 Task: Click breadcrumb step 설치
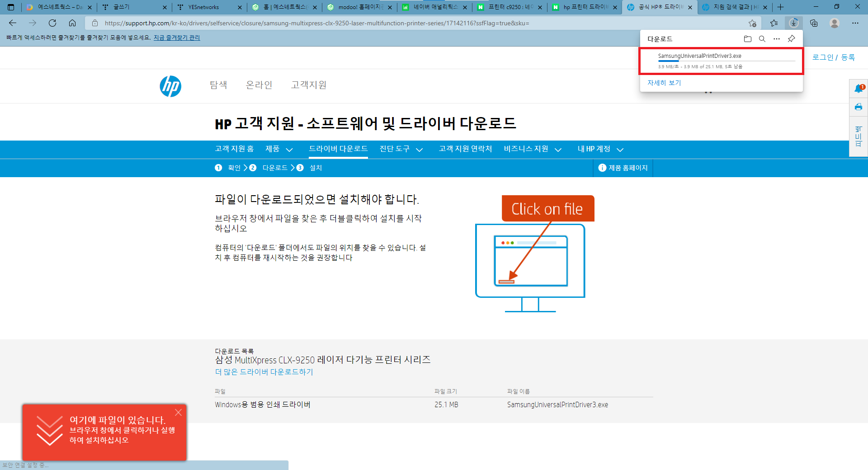click(316, 168)
